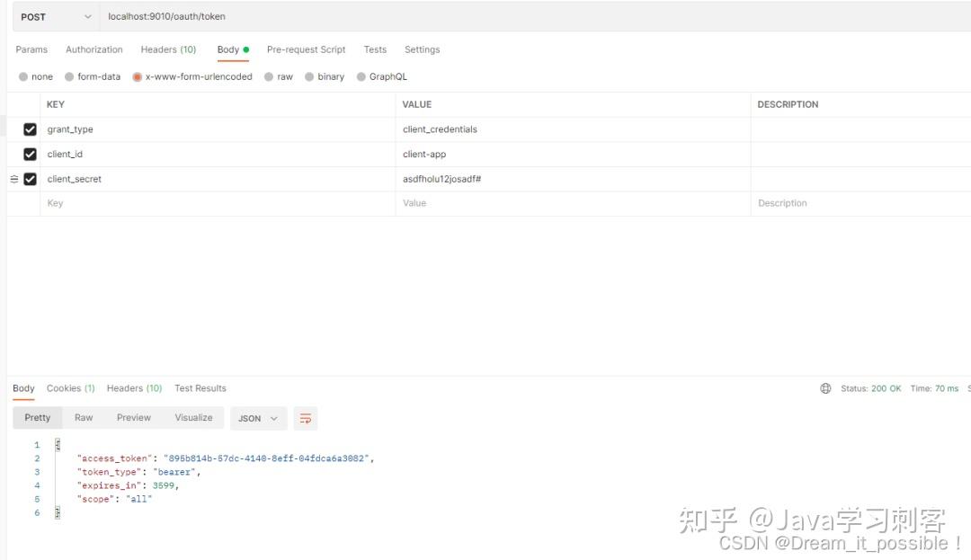Select the binary body option
This screenshot has height=560, width=971.
(x=324, y=76)
